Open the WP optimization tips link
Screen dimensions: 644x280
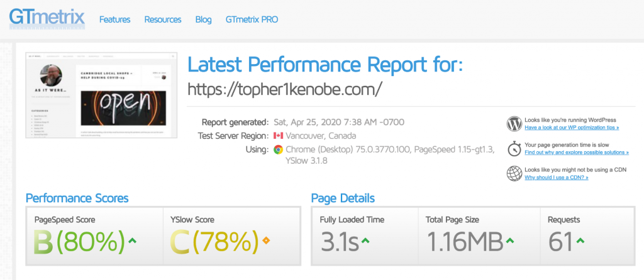572,127
